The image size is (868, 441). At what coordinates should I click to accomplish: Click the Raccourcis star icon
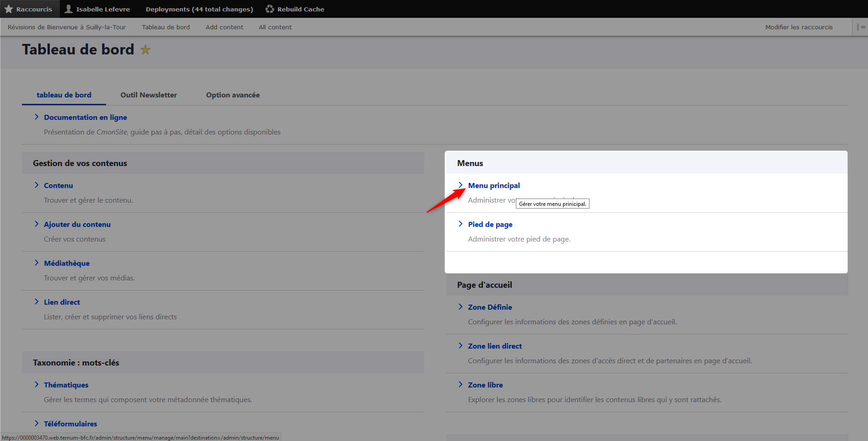pos(9,9)
